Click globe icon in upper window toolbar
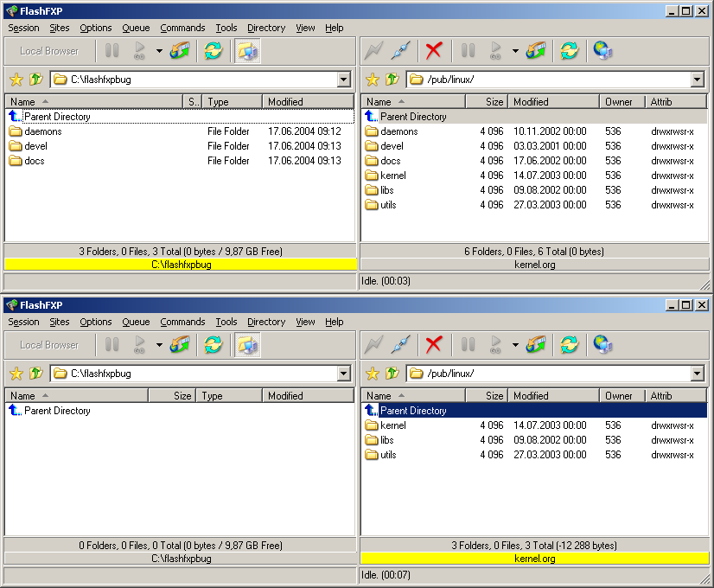Image resolution: width=714 pixels, height=588 pixels. (602, 51)
